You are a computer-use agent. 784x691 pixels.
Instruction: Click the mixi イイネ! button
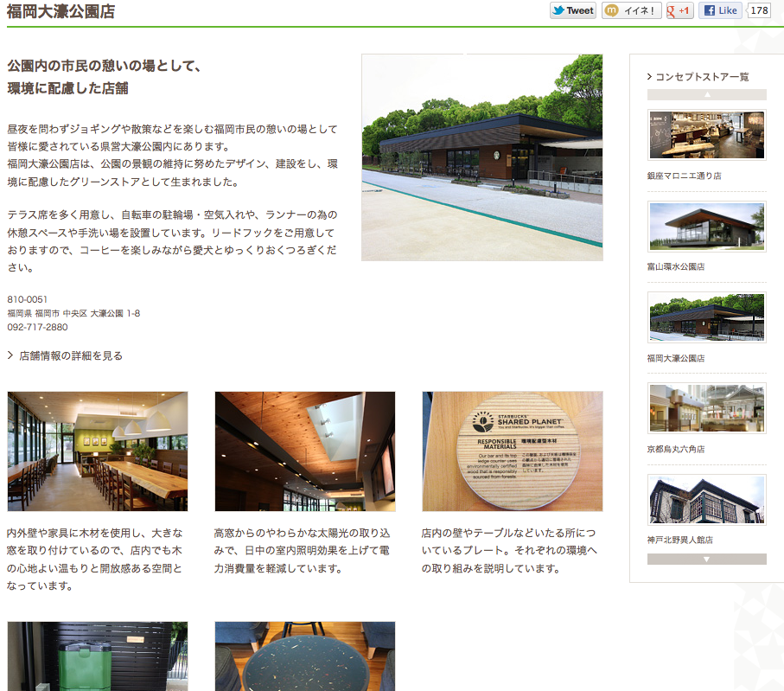click(632, 10)
